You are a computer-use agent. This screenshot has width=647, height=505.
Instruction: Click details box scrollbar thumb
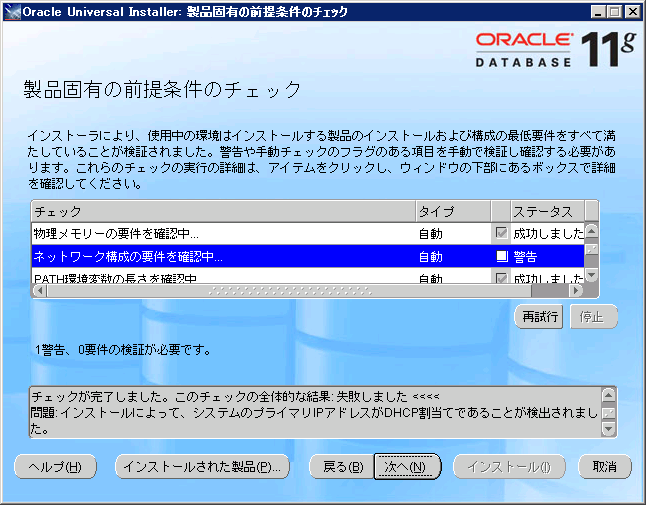click(609, 412)
